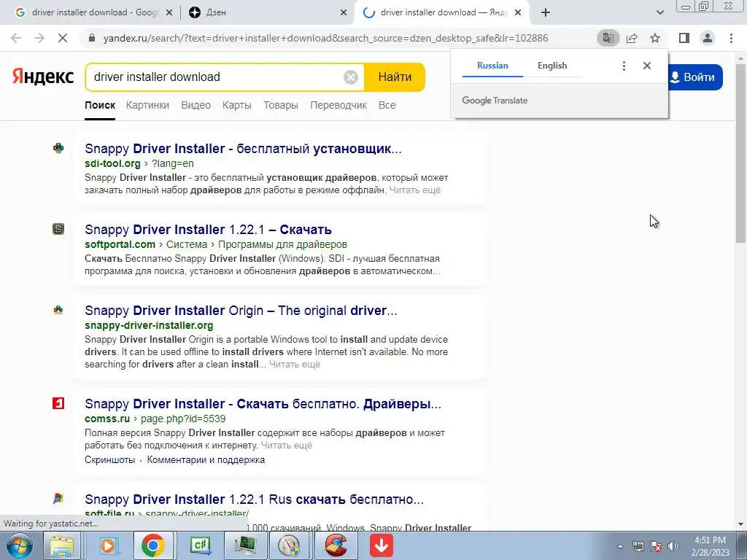Click the yellow Найти button

(x=395, y=77)
